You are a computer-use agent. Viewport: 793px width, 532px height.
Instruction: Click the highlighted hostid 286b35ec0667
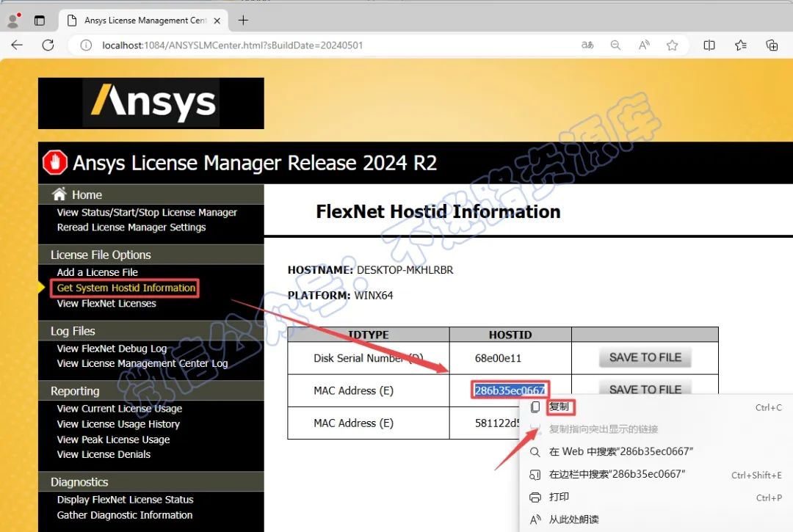pos(510,390)
